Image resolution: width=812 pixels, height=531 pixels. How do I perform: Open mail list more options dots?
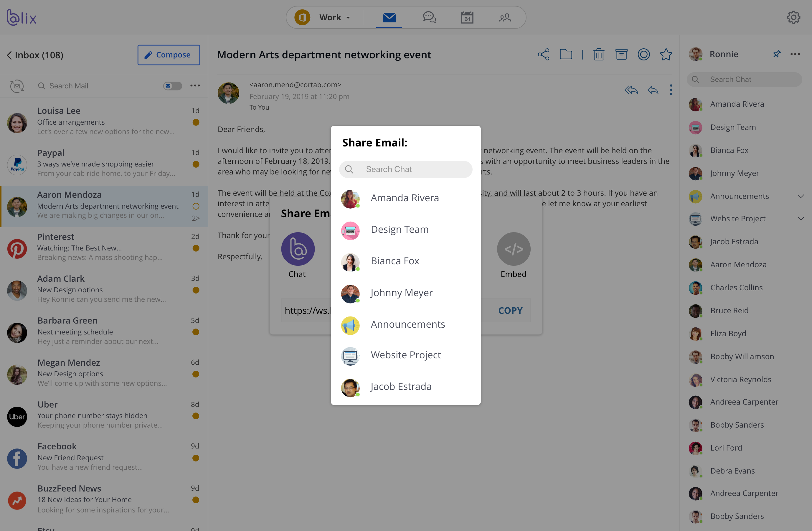coord(195,86)
